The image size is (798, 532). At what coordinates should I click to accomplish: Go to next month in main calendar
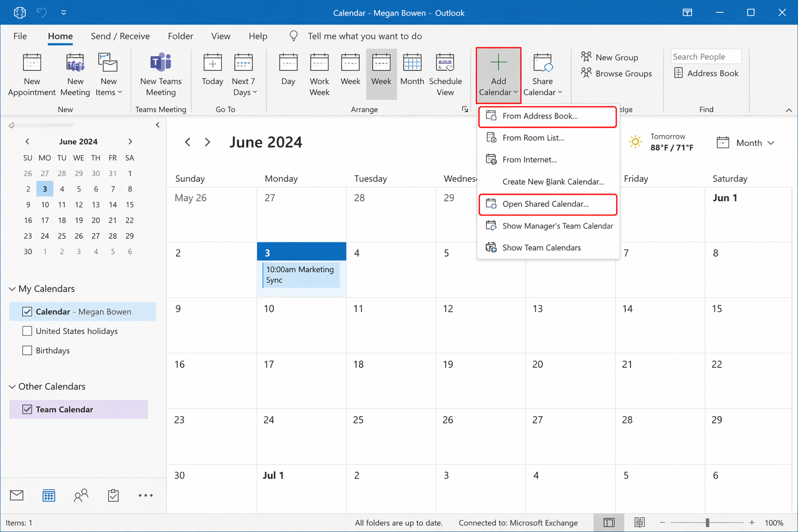click(207, 142)
